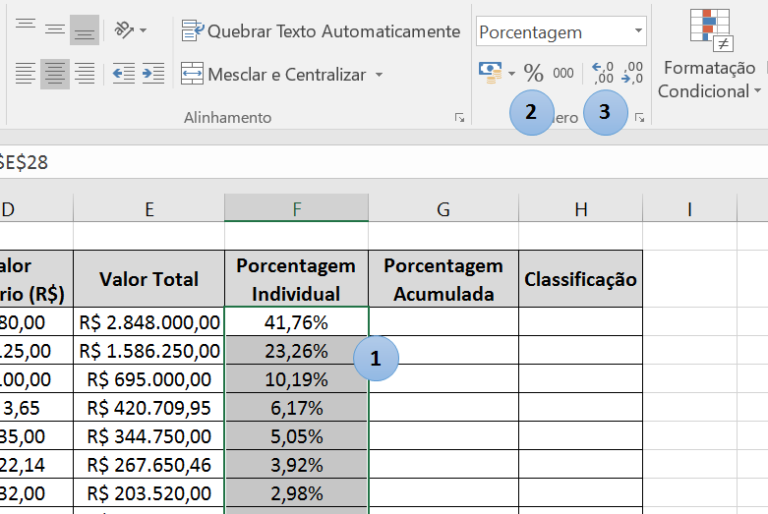Click Quebrar Texto Automaticamente
This screenshot has height=514, width=768.
[x=321, y=31]
